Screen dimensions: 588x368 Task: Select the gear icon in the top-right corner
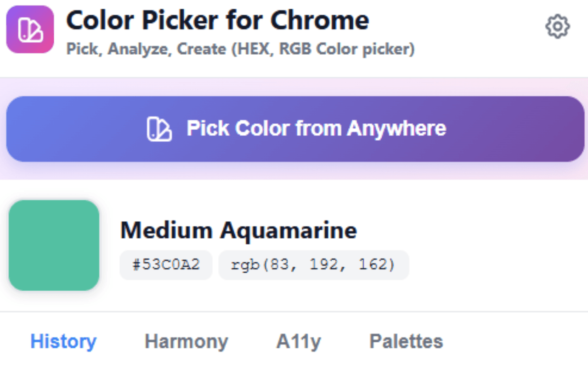[x=557, y=26]
